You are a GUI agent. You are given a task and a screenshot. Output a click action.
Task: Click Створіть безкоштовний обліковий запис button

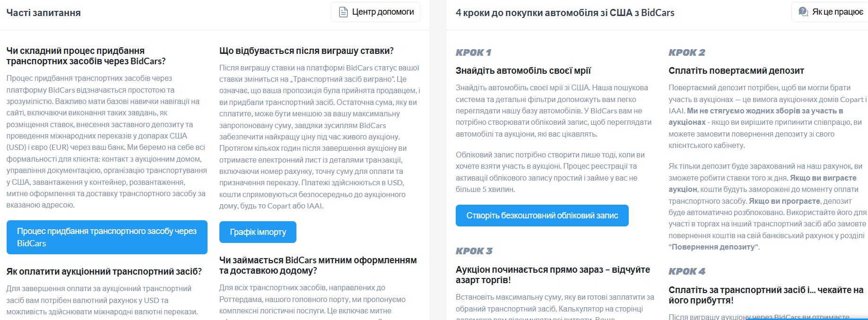click(x=542, y=216)
